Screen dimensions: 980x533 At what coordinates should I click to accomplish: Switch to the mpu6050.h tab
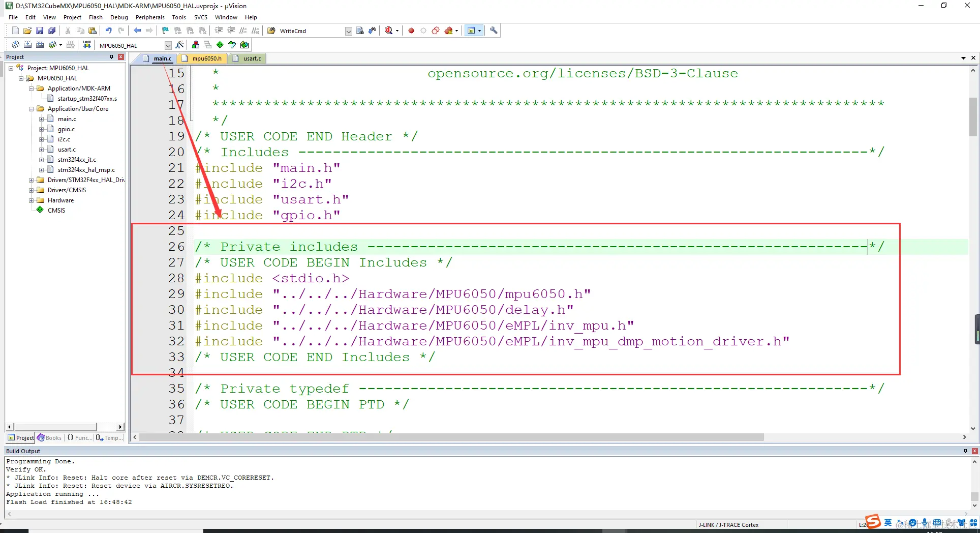click(x=202, y=58)
